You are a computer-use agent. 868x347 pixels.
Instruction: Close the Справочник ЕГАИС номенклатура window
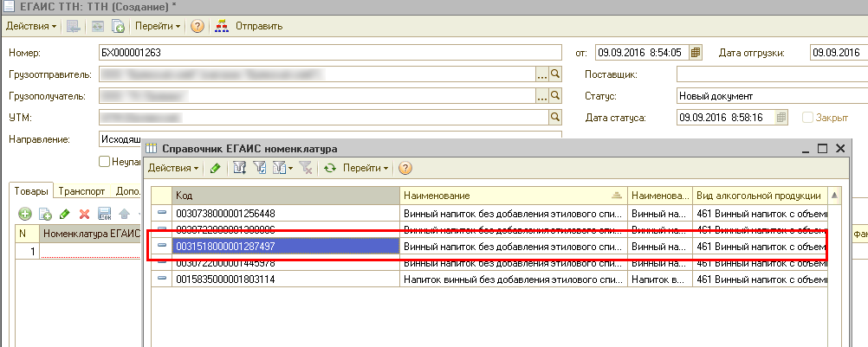pos(840,148)
